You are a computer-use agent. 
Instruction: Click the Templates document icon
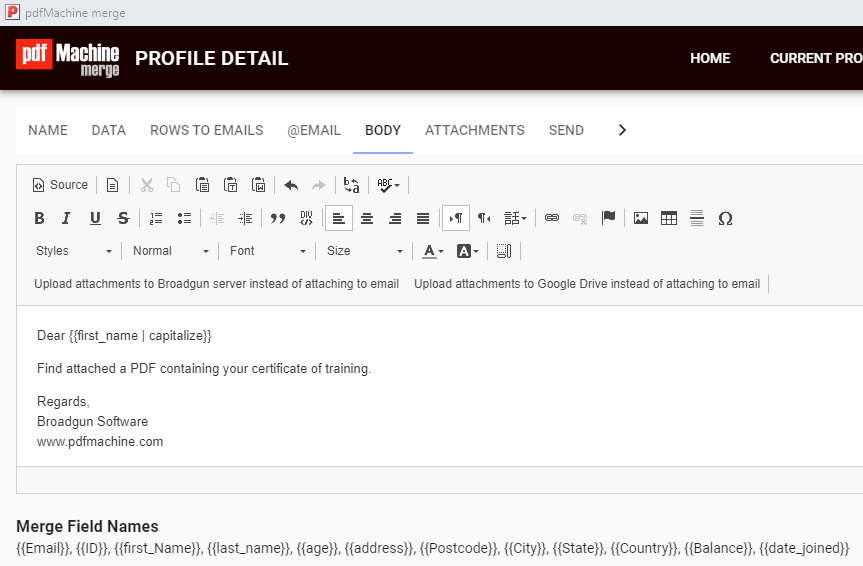coord(112,185)
